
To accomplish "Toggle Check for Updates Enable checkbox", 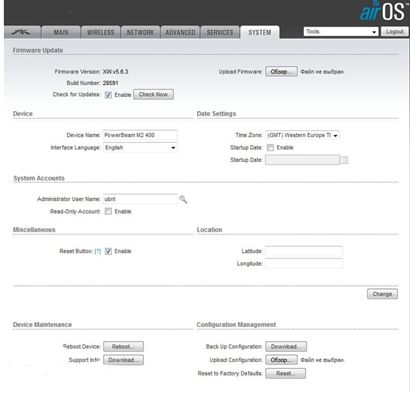I will (x=108, y=95).
